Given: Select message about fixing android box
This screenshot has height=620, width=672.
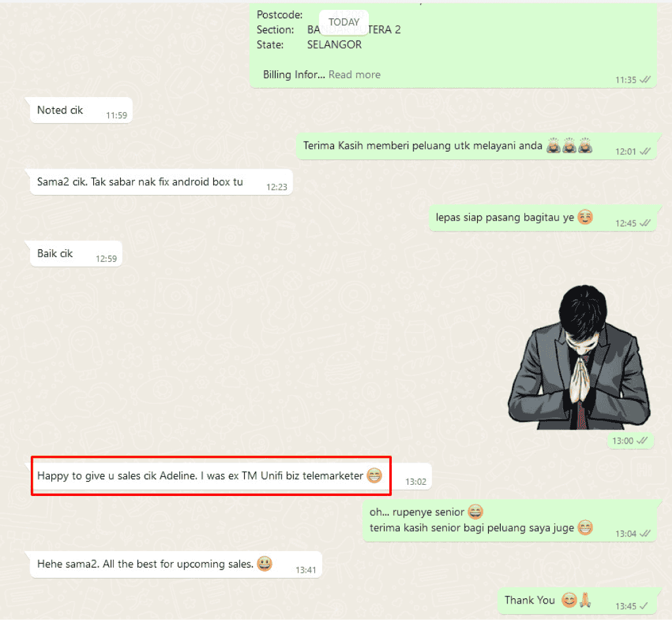Looking at the screenshot, I should point(161,182).
